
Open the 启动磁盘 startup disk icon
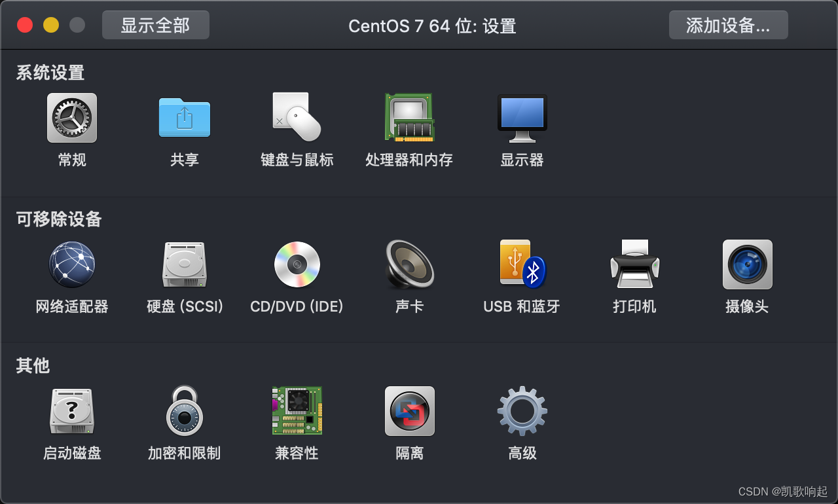pos(72,411)
